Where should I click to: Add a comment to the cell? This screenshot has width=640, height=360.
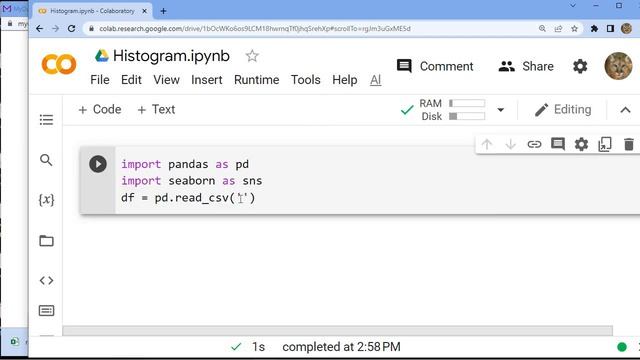tap(558, 144)
